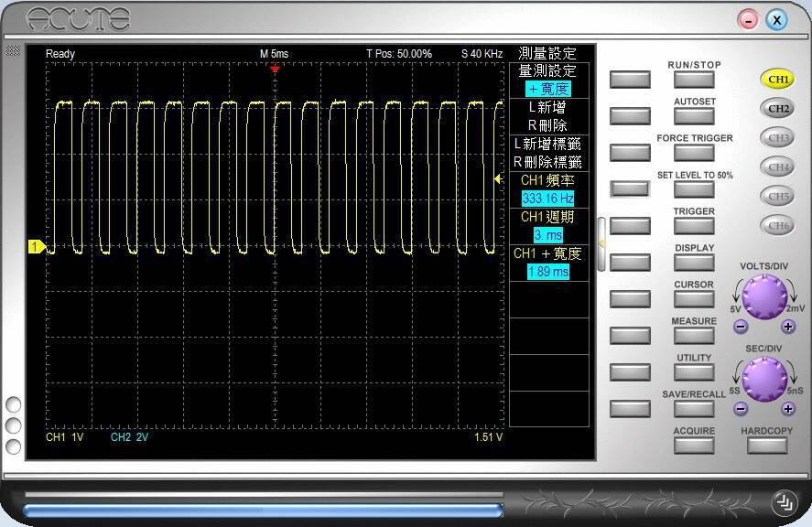The width and height of the screenshot is (812, 527).
Task: Open the ACQUIRE menu
Action: point(694,446)
